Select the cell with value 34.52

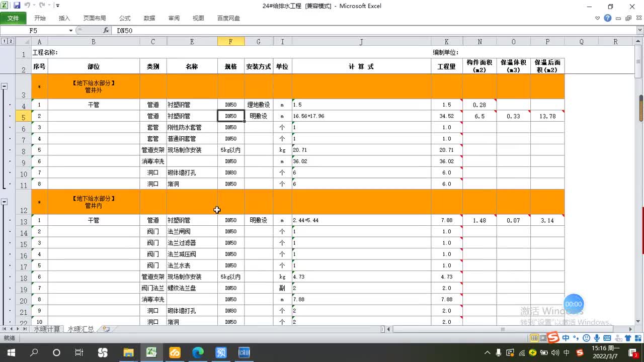[447, 116]
